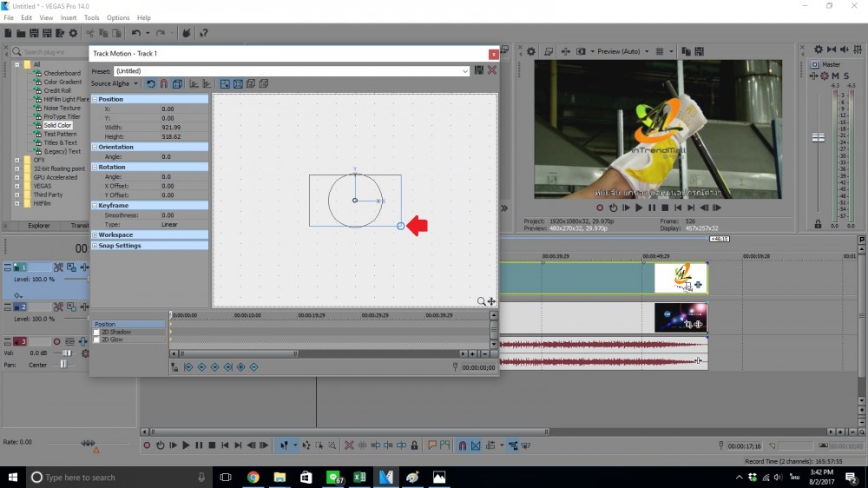Click the pan tool in Track Motion workspace
This screenshot has height=488, width=868.
[x=491, y=300]
